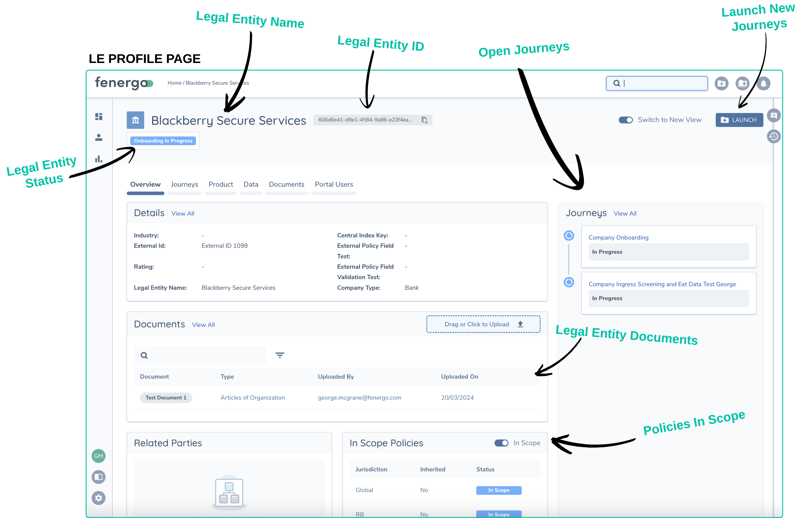
Task: Click the GM user avatar
Action: [x=98, y=456]
